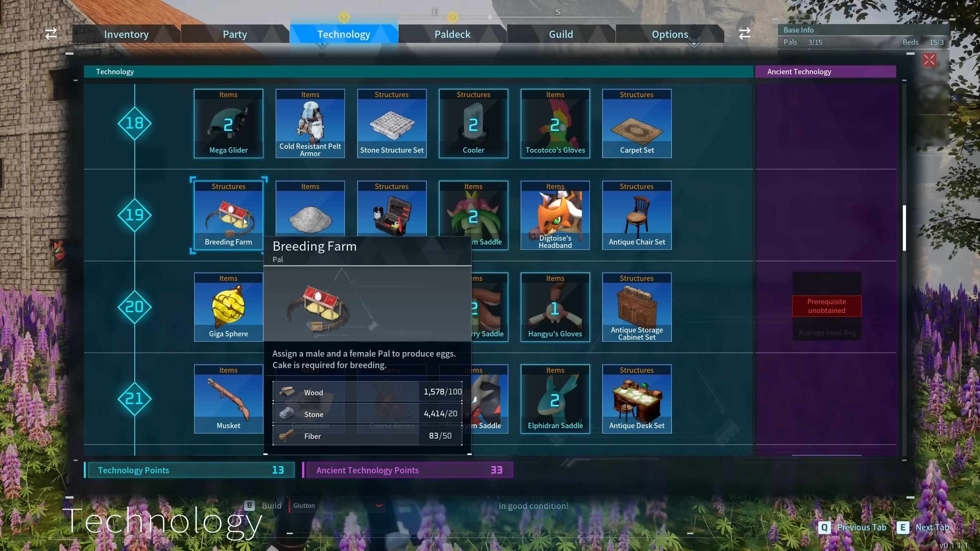Select the Giga Sphere technology icon

click(228, 307)
